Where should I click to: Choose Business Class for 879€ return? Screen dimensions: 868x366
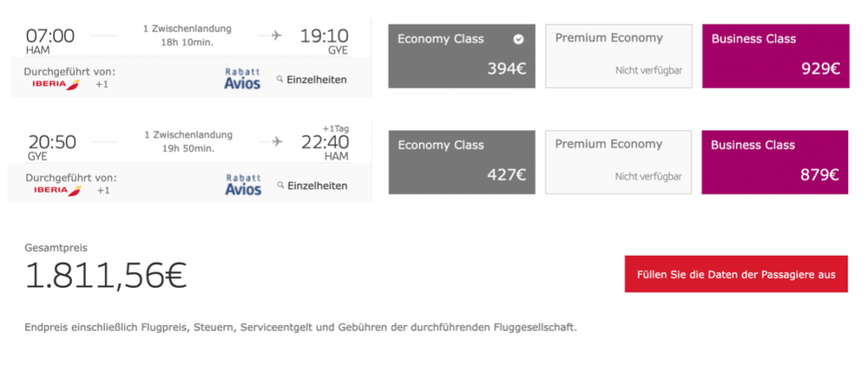point(775,162)
